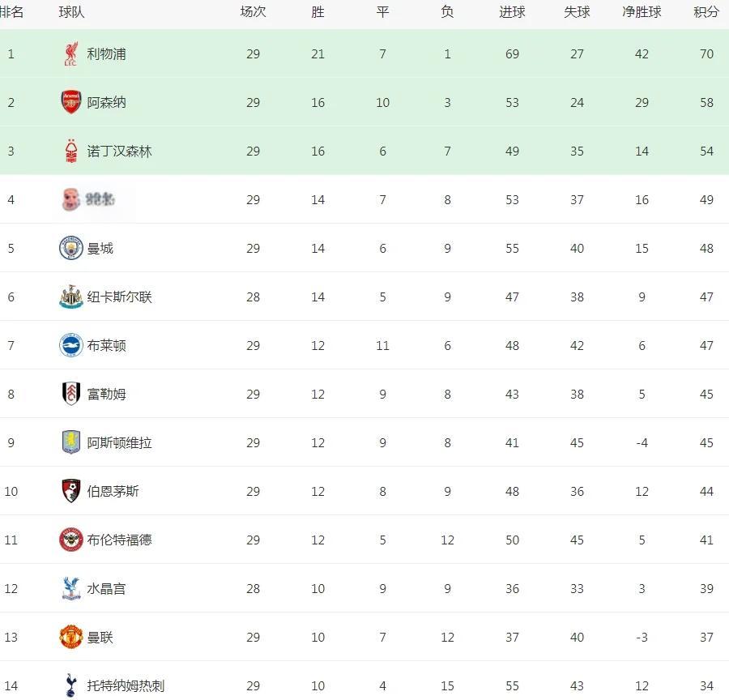Click the Bournemouth crest icon
This screenshot has width=729, height=700.
[71, 492]
